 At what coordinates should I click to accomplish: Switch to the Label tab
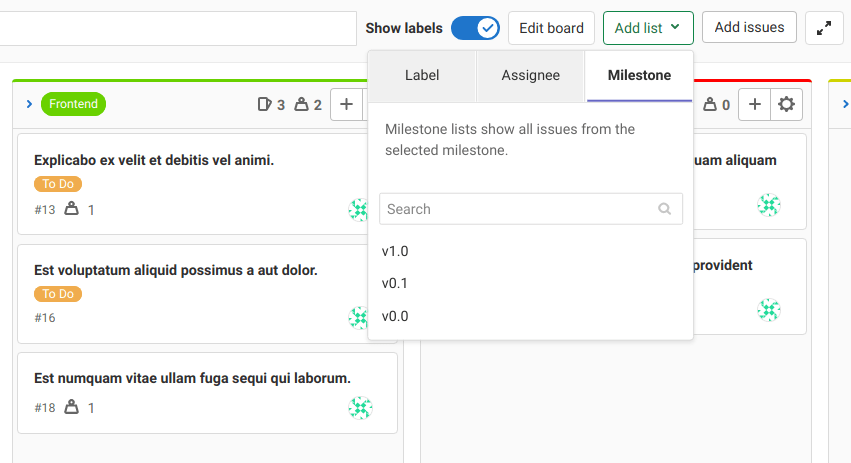point(422,76)
